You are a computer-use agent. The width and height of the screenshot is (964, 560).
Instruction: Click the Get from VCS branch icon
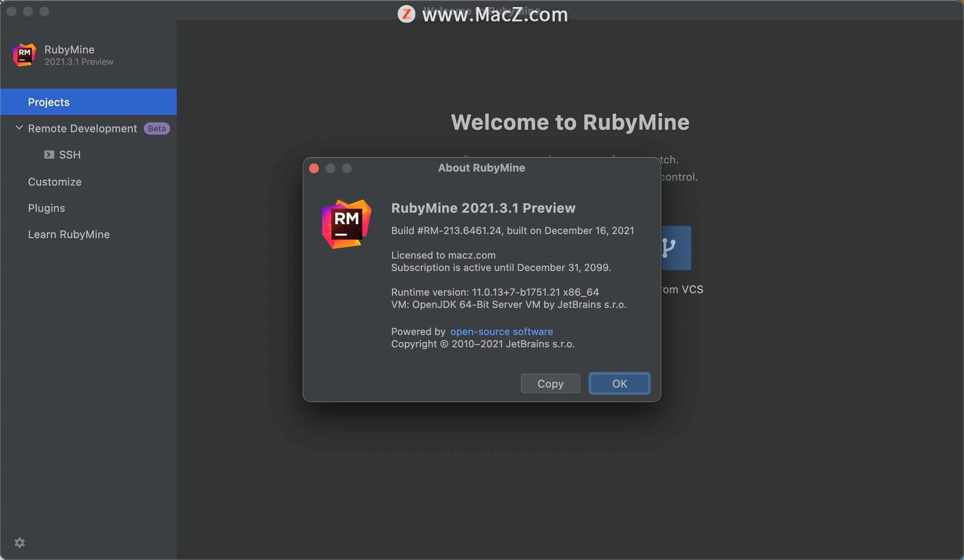tap(676, 248)
